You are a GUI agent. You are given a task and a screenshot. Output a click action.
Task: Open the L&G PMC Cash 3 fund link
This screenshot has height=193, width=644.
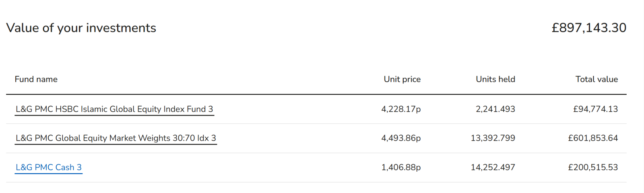click(x=48, y=167)
